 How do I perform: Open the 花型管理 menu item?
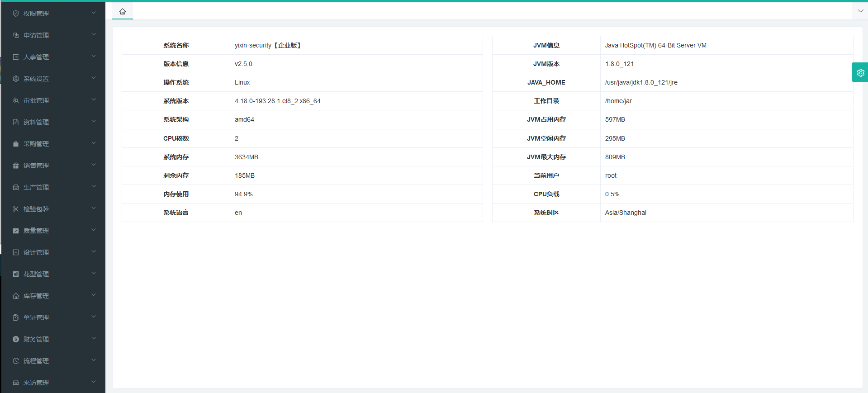53,274
